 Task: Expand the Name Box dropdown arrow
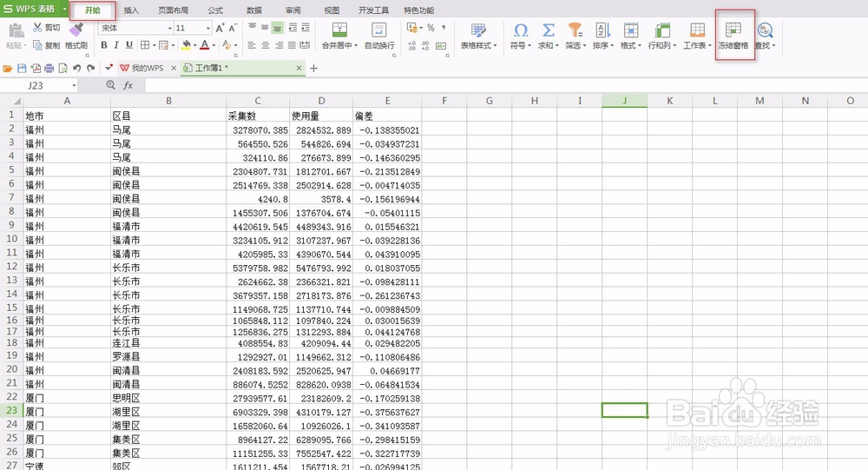tap(74, 85)
